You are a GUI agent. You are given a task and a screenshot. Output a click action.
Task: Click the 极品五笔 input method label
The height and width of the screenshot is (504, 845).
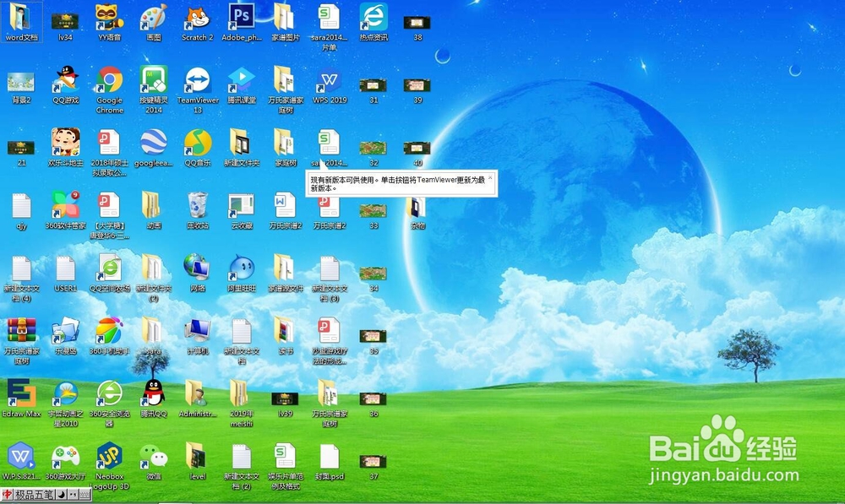pos(34,495)
